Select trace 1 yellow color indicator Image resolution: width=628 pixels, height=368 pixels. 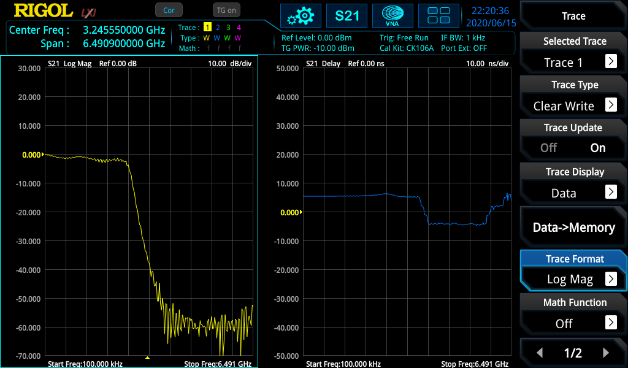(x=207, y=27)
